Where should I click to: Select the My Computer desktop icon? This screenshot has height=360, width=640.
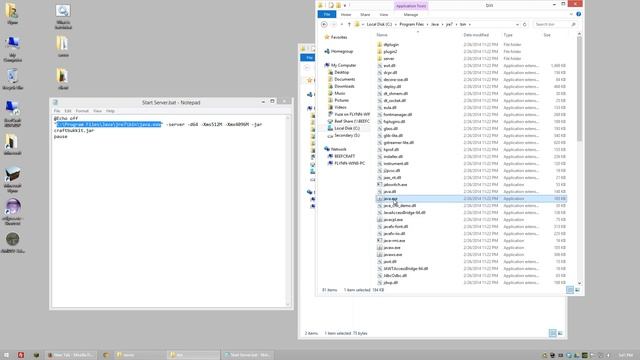[13, 49]
